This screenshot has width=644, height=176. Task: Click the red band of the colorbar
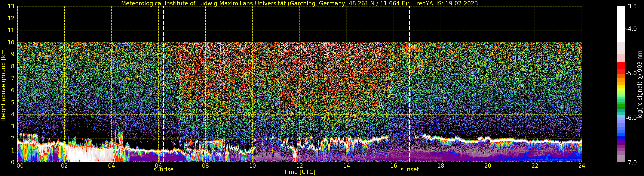tap(621, 68)
